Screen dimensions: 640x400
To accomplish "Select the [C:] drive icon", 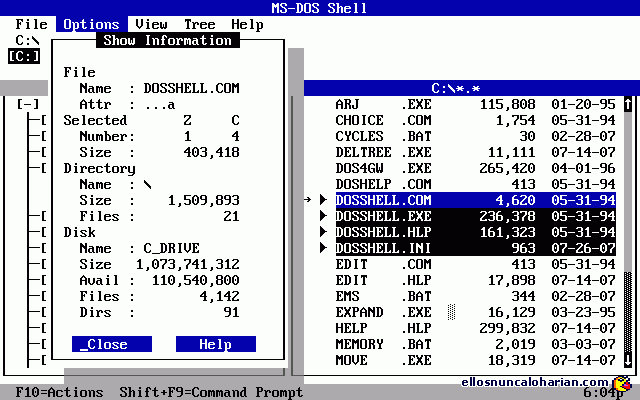I will click(24, 56).
